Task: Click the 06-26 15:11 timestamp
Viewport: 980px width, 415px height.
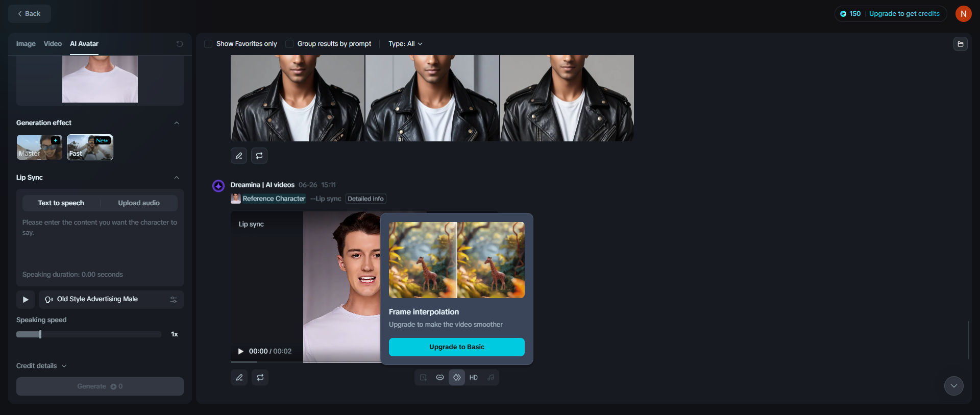Action: point(317,185)
